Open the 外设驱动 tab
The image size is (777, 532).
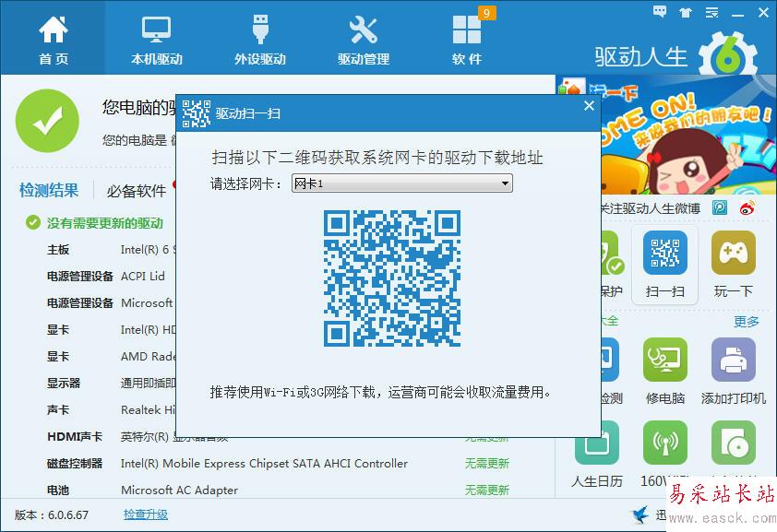(x=259, y=41)
